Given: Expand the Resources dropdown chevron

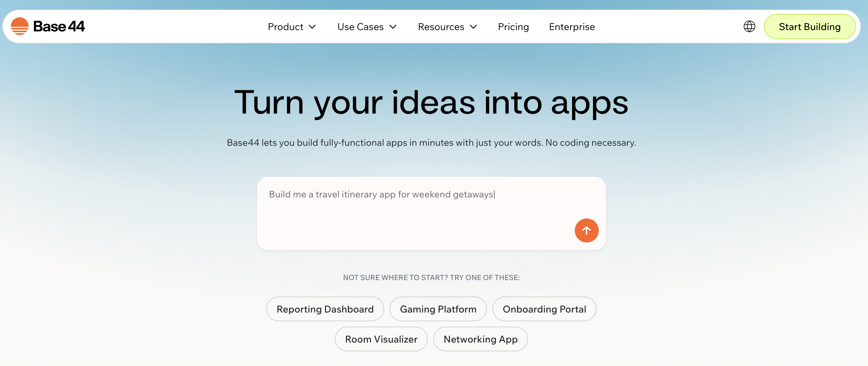Looking at the screenshot, I should (x=473, y=27).
